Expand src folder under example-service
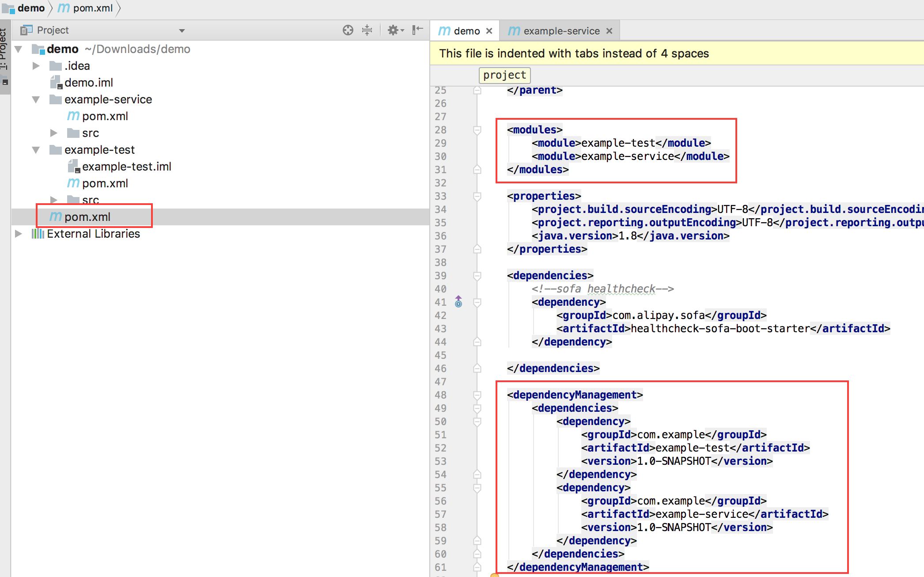The image size is (924, 577). pos(54,133)
